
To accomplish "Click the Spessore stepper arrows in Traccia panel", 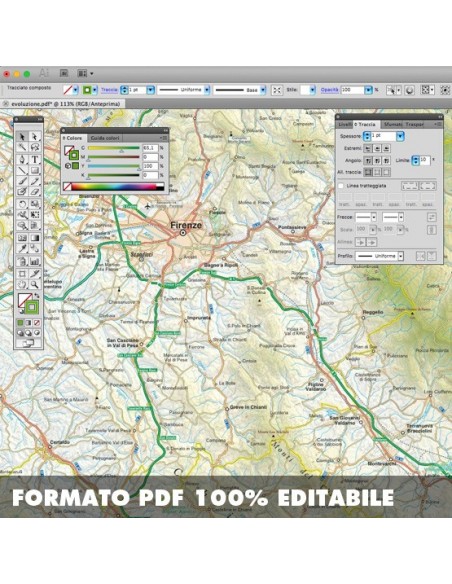I will (x=367, y=136).
